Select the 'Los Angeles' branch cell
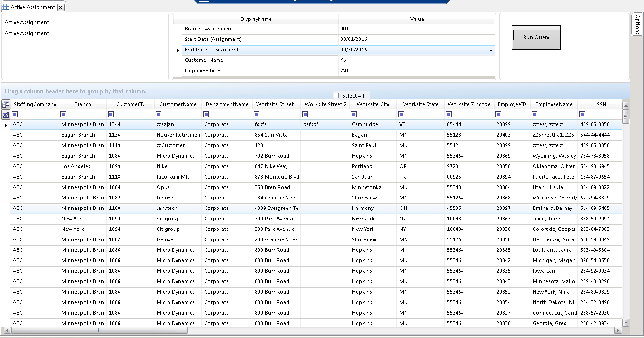The height and width of the screenshot is (338, 644). pos(83,166)
